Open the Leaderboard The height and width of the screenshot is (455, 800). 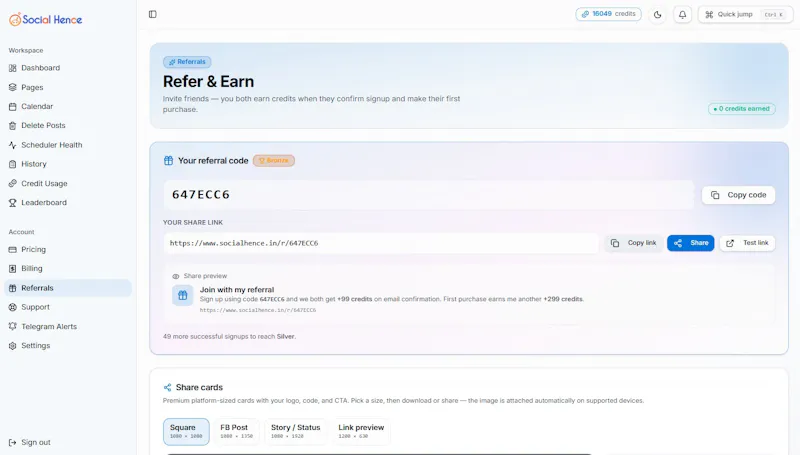[x=68, y=203]
